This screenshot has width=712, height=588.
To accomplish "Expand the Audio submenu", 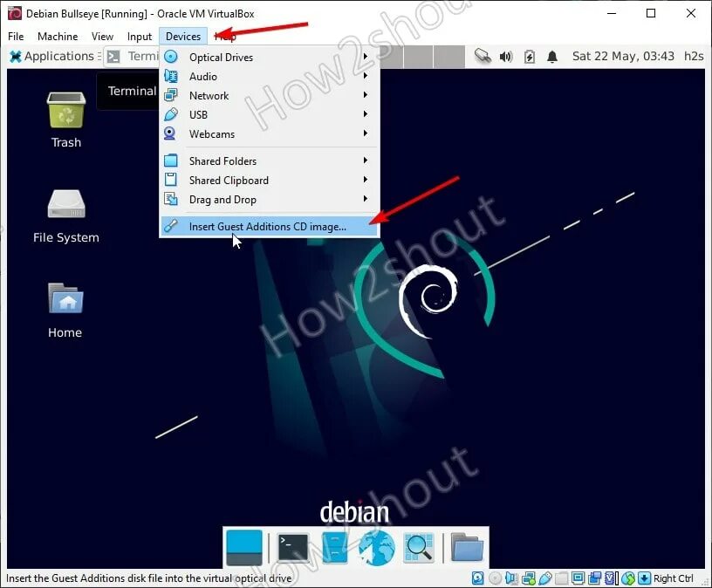I will [270, 76].
